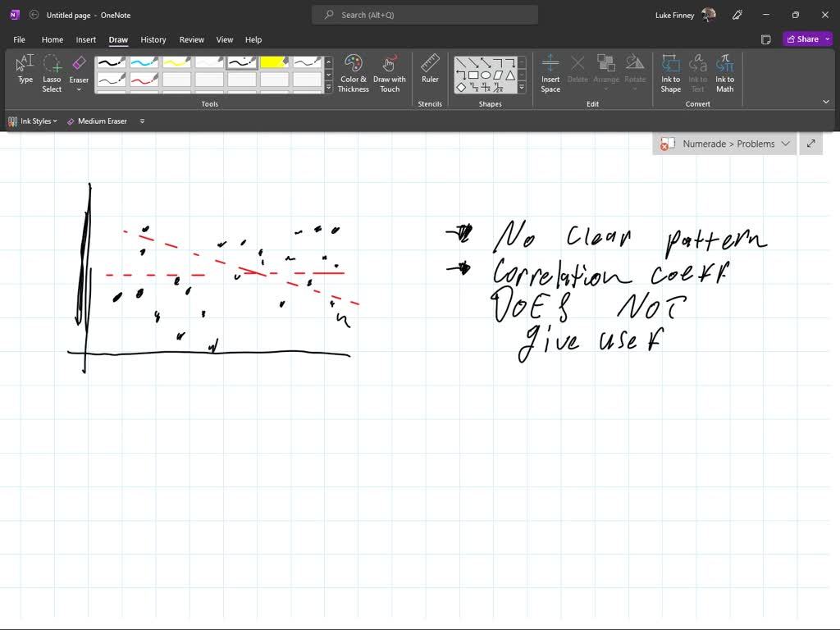Click Ink to Shape conversion

670,72
